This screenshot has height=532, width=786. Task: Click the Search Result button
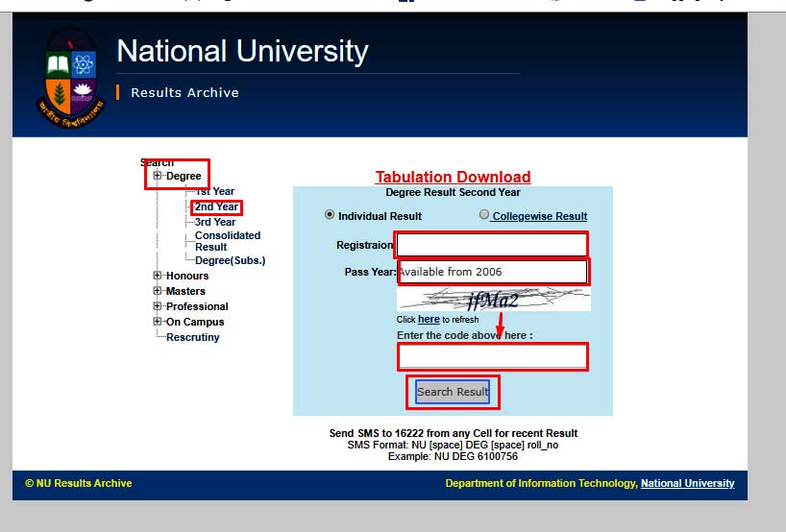click(x=453, y=392)
